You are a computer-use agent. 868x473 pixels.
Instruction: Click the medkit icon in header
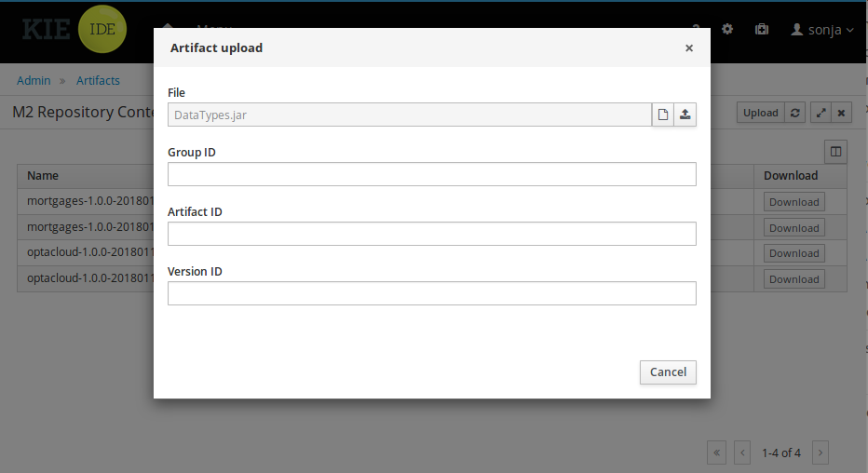[x=761, y=29]
